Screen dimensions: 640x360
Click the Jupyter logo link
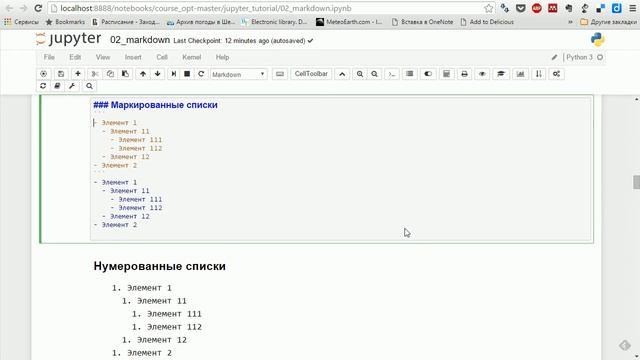68,39
